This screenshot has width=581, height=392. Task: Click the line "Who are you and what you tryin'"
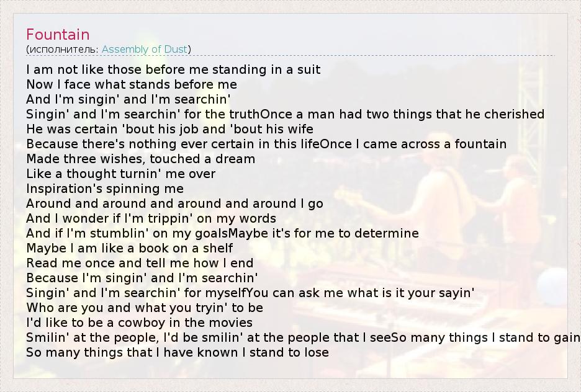coord(145,308)
